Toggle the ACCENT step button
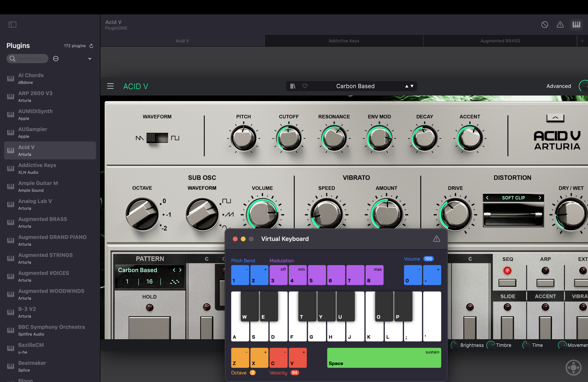 pyautogui.click(x=545, y=328)
